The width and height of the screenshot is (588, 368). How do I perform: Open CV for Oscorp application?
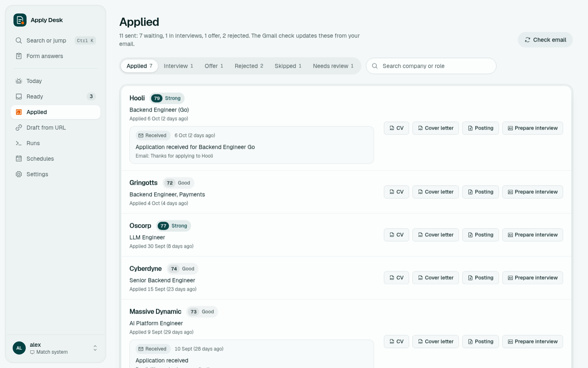pyautogui.click(x=396, y=235)
